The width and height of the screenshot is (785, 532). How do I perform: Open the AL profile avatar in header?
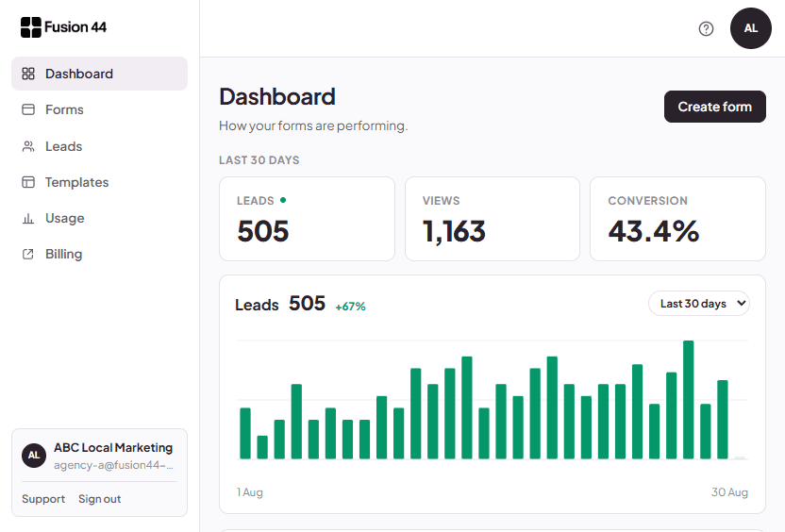(x=750, y=28)
